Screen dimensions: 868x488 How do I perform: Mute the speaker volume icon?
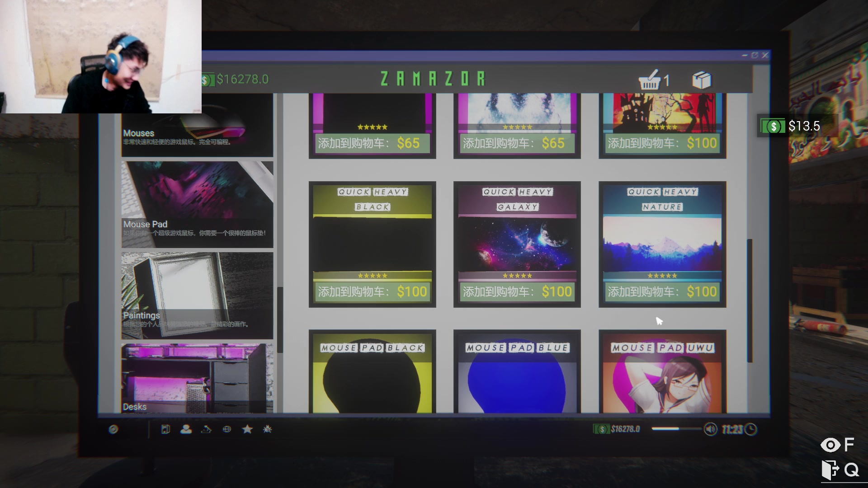[710, 429]
